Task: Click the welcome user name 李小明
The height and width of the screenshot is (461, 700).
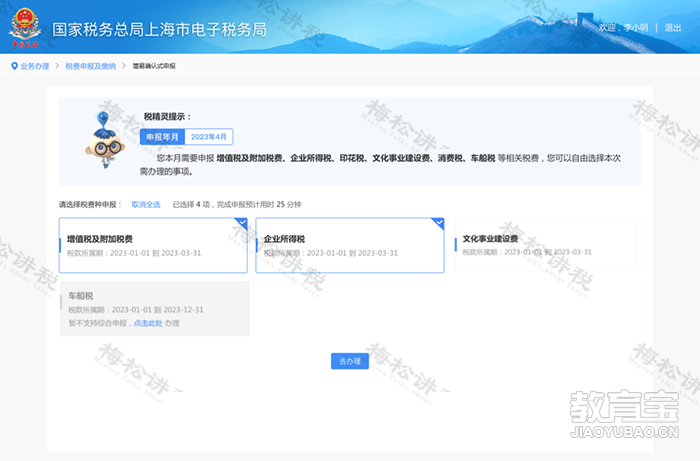Action: point(636,28)
